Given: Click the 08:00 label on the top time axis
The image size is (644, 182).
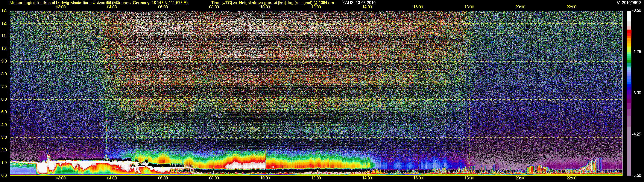Looking at the screenshot, I should pyautogui.click(x=214, y=7).
